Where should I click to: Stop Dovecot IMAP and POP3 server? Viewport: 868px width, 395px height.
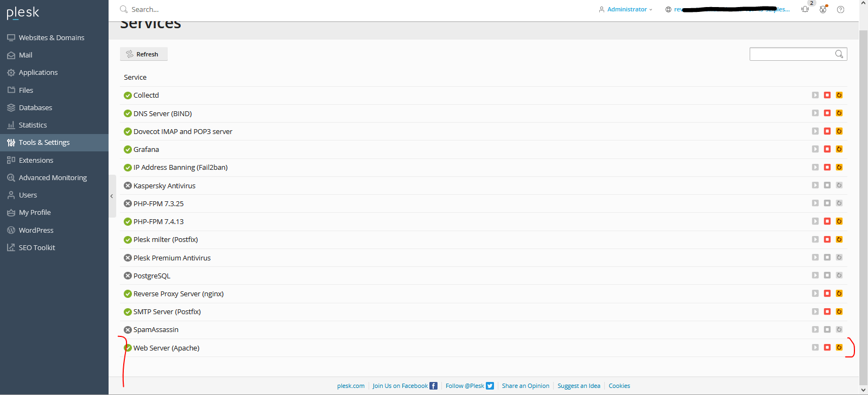point(827,131)
